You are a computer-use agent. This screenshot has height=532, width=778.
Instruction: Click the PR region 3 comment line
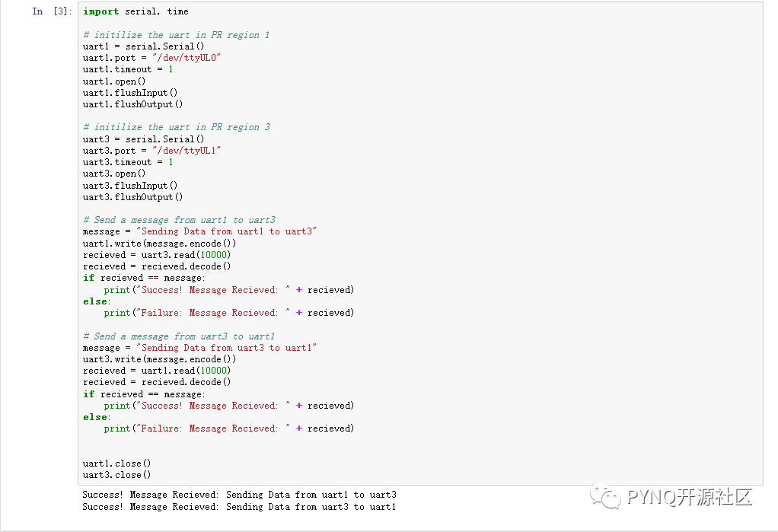176,127
